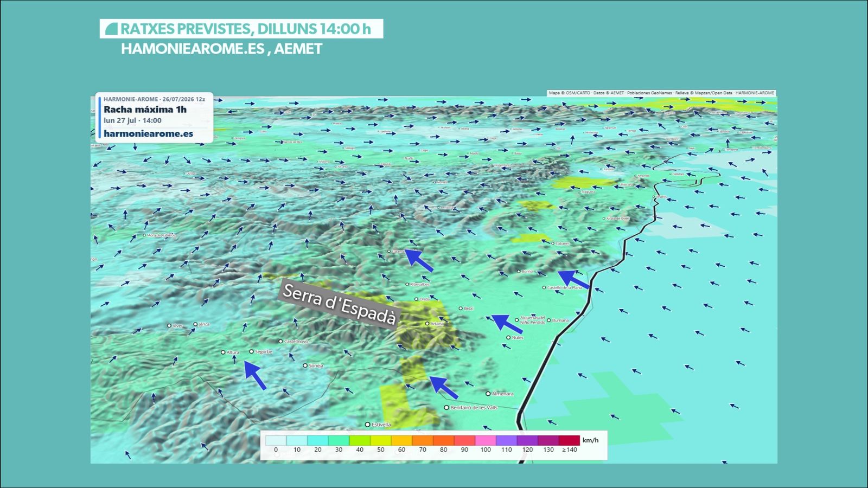Select the large blue arrow below Segorbe
Screen dimensions: 868x488
pos(256,376)
